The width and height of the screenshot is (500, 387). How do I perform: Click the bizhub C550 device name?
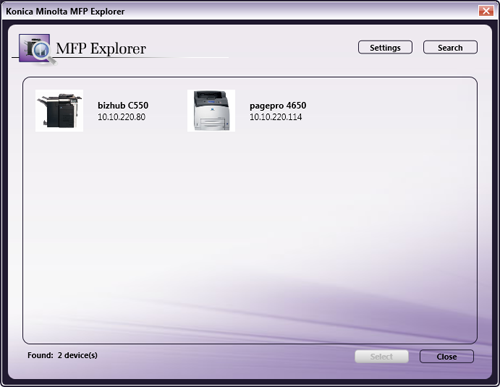[x=123, y=105]
